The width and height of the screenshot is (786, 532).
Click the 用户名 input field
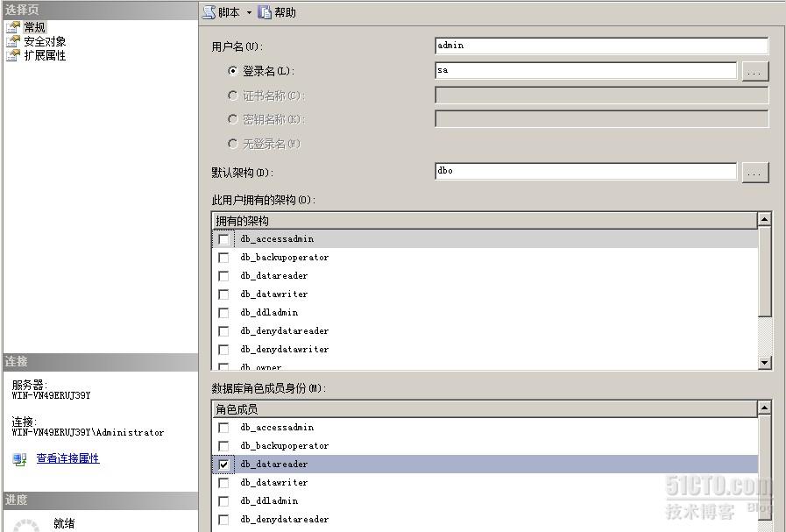point(601,46)
